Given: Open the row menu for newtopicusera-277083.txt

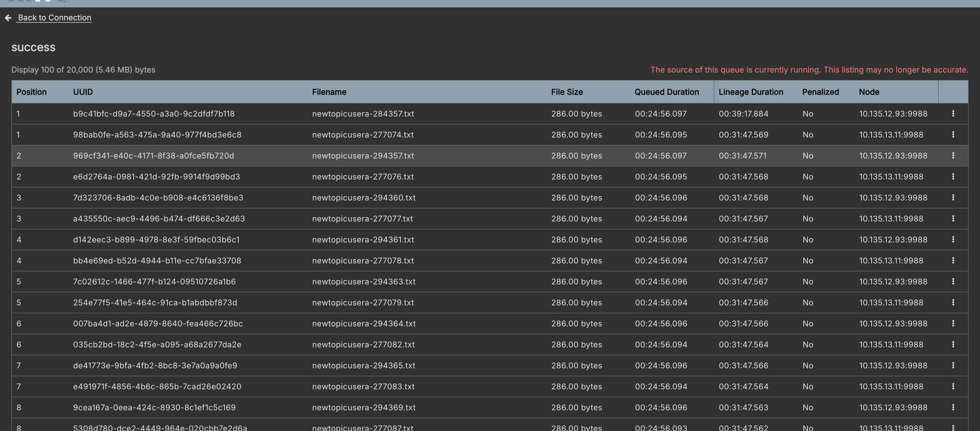Looking at the screenshot, I should [x=953, y=386].
